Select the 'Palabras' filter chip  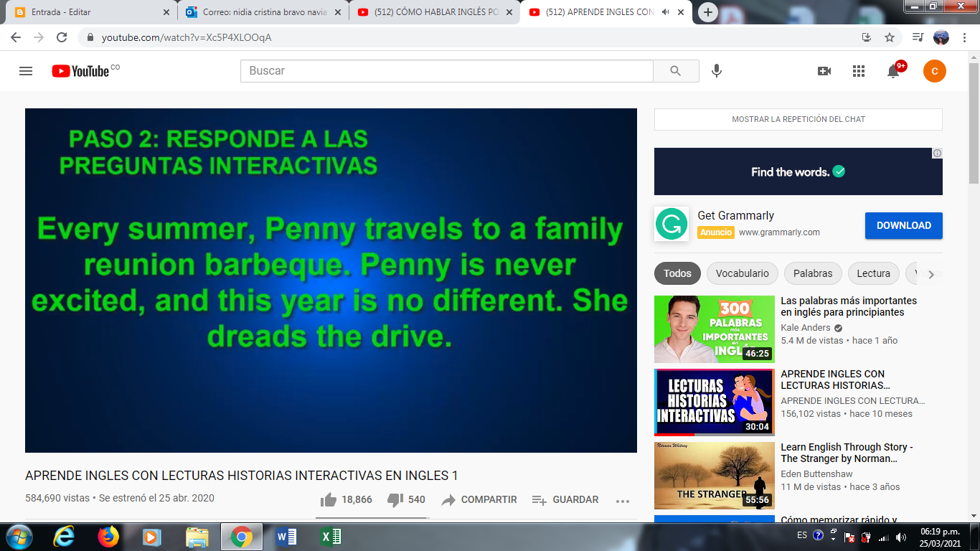click(x=813, y=273)
